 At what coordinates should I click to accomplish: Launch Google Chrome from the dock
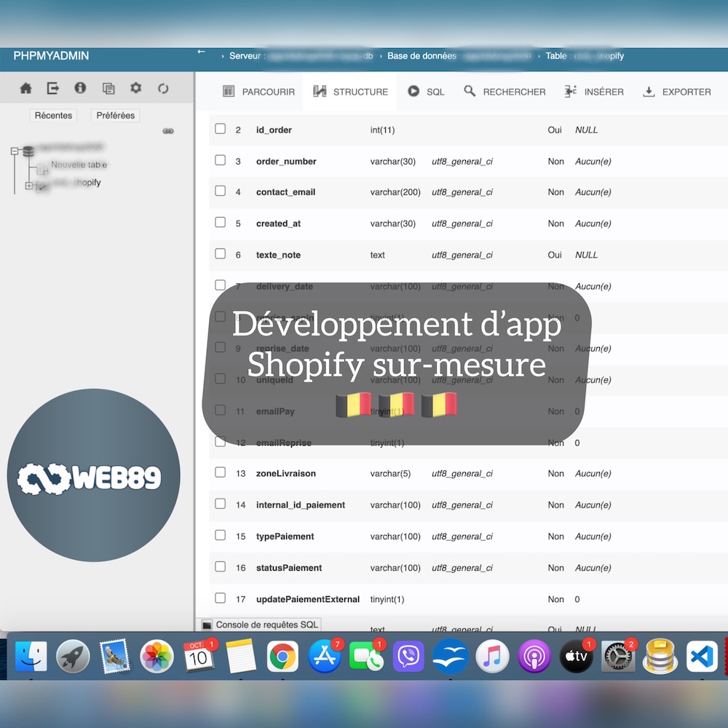[282, 657]
